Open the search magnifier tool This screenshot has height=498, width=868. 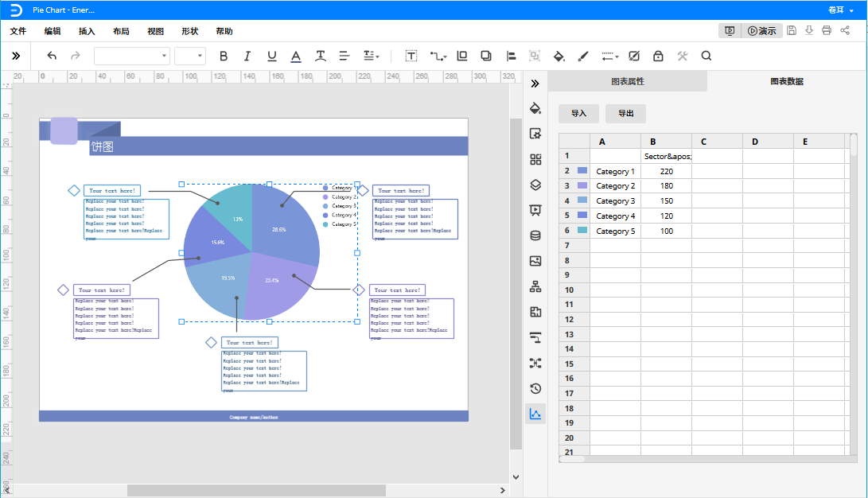point(706,56)
